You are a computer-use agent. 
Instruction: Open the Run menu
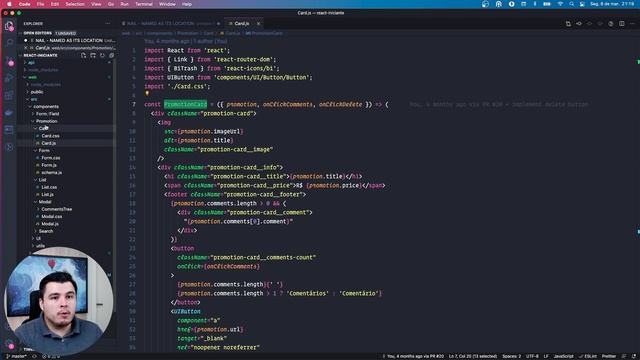[x=124, y=4]
